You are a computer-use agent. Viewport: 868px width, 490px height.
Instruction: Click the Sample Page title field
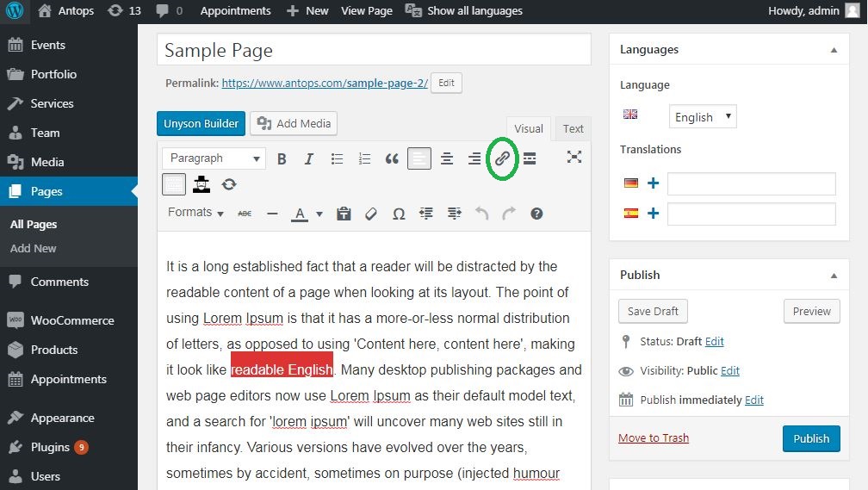pos(374,50)
